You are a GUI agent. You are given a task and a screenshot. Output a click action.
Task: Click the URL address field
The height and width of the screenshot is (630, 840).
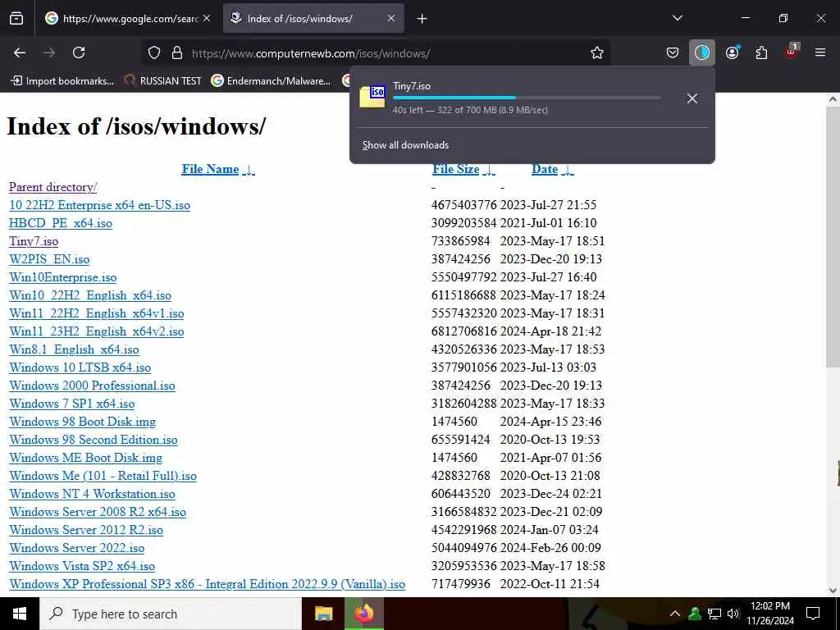[x=375, y=53]
